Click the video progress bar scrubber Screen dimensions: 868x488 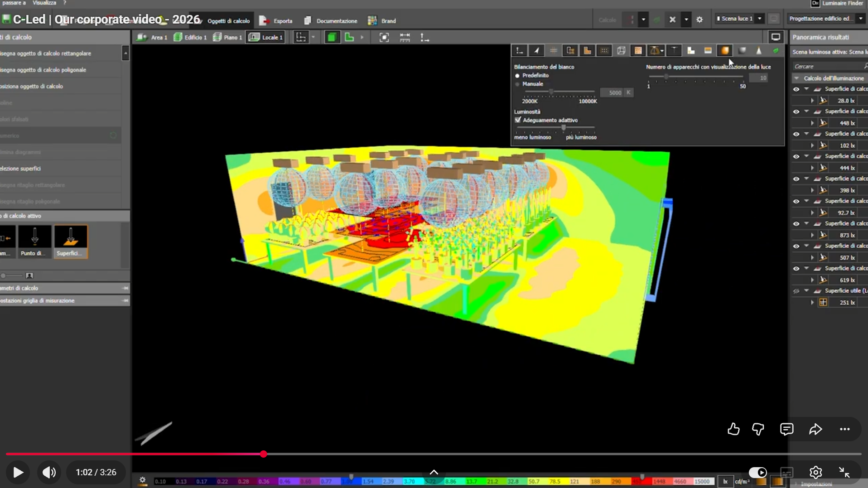pyautogui.click(x=264, y=454)
